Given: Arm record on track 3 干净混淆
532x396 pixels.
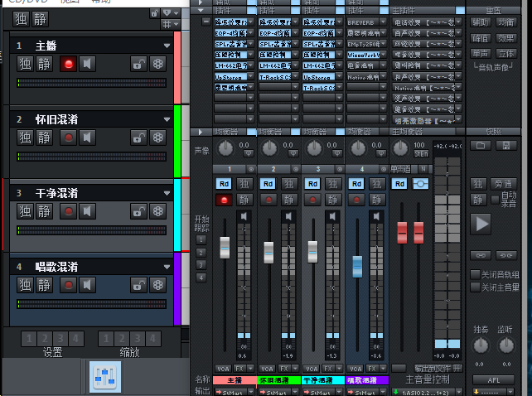Looking at the screenshot, I should pos(69,211).
